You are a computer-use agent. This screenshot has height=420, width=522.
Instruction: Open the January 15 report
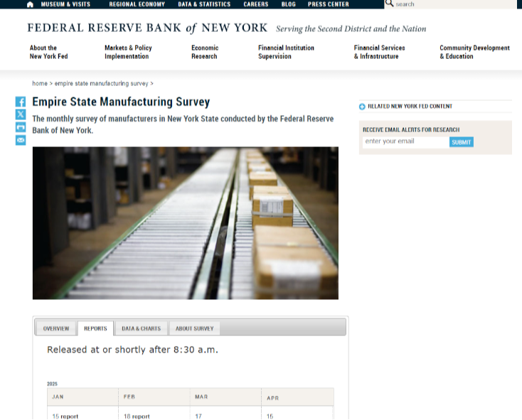(65, 416)
